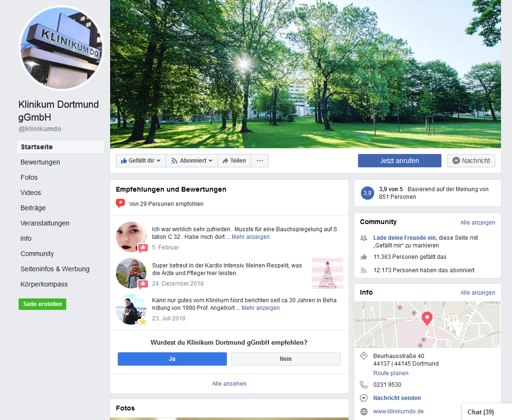Viewport: 512px width, 420px height.
Task: Click Ja to recommend the Klinikum
Action: [x=173, y=359]
